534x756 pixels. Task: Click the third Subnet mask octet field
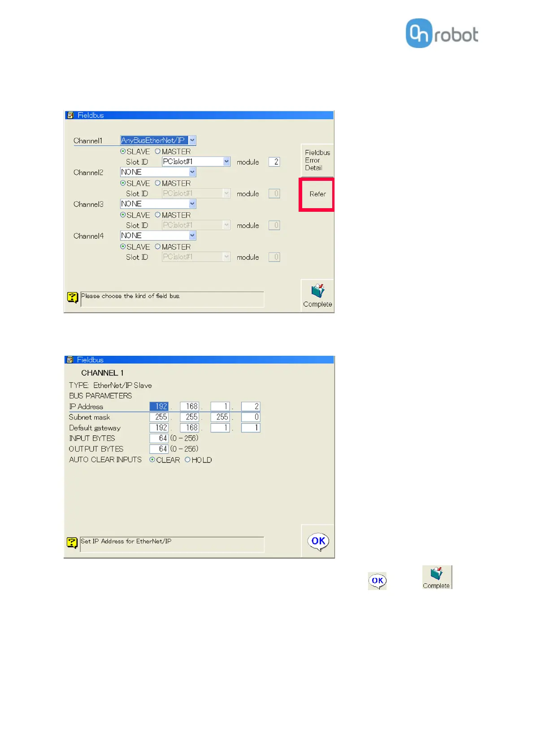220,417
